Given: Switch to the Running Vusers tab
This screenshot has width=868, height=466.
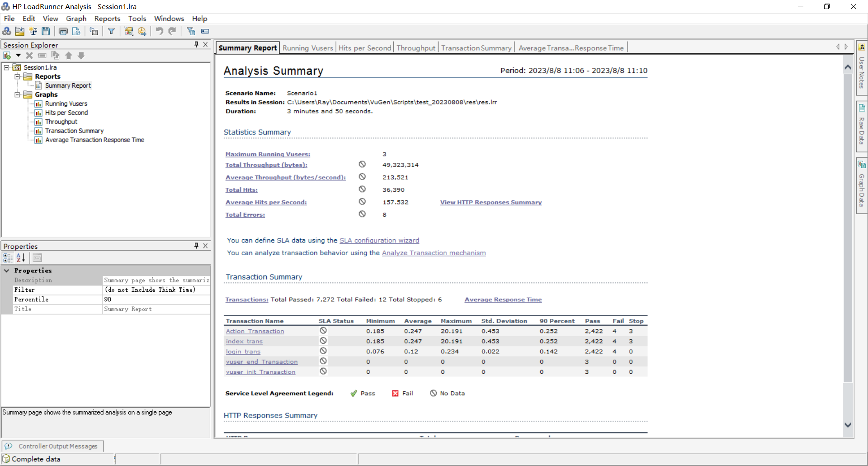Looking at the screenshot, I should pyautogui.click(x=308, y=48).
